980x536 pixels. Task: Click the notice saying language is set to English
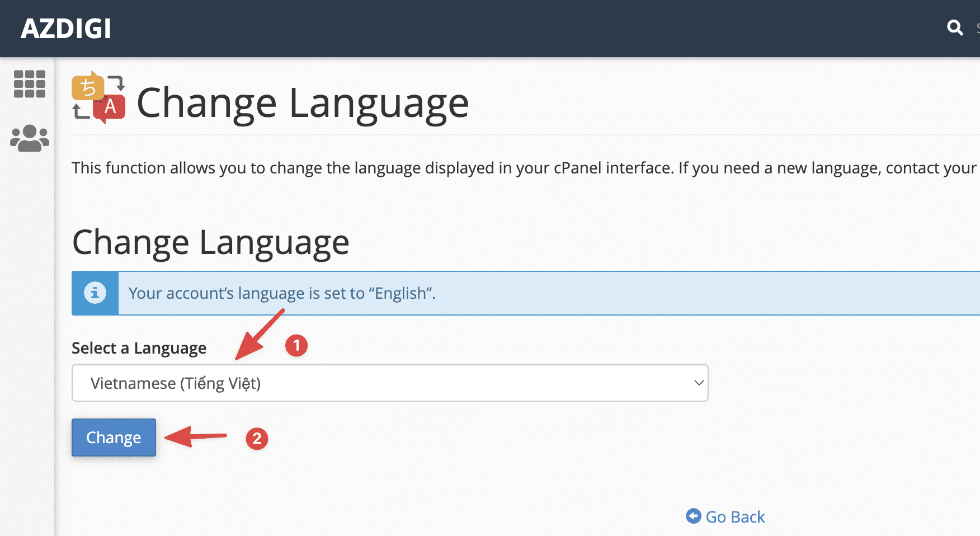pos(281,293)
